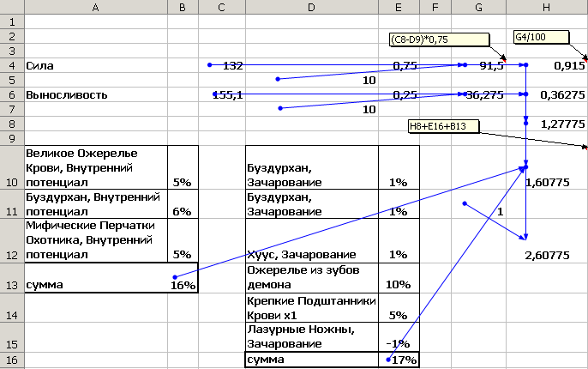Select row 13 header
Viewport: 588px width, 369px height.
[12, 278]
